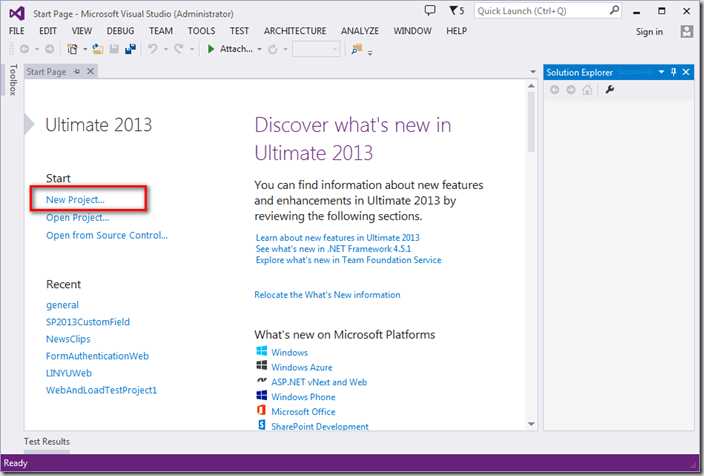Click the Microsoft Office logo icon

[262, 410]
